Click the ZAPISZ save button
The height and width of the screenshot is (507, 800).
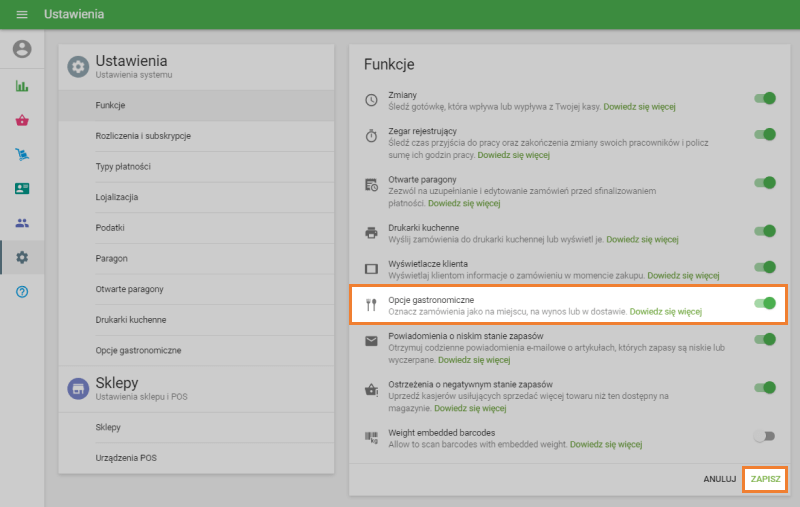[x=765, y=479]
